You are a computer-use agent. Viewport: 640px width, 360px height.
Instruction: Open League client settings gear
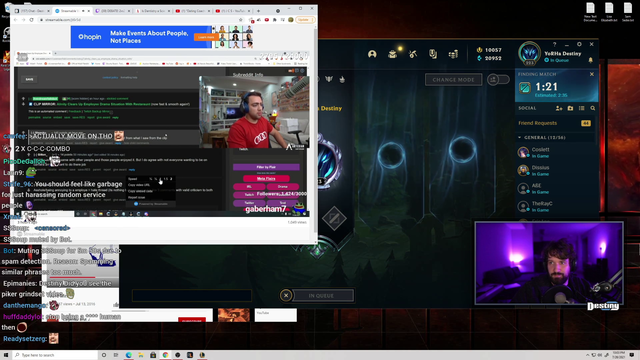click(x=579, y=44)
